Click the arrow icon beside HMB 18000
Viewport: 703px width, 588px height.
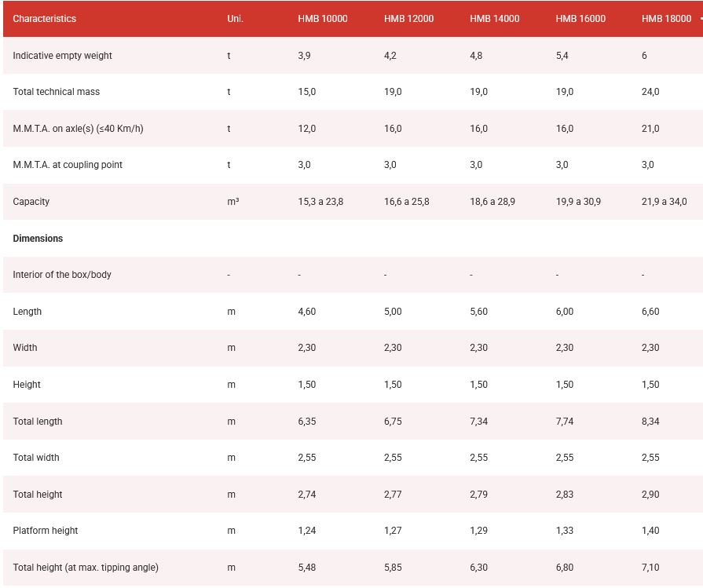click(700, 19)
